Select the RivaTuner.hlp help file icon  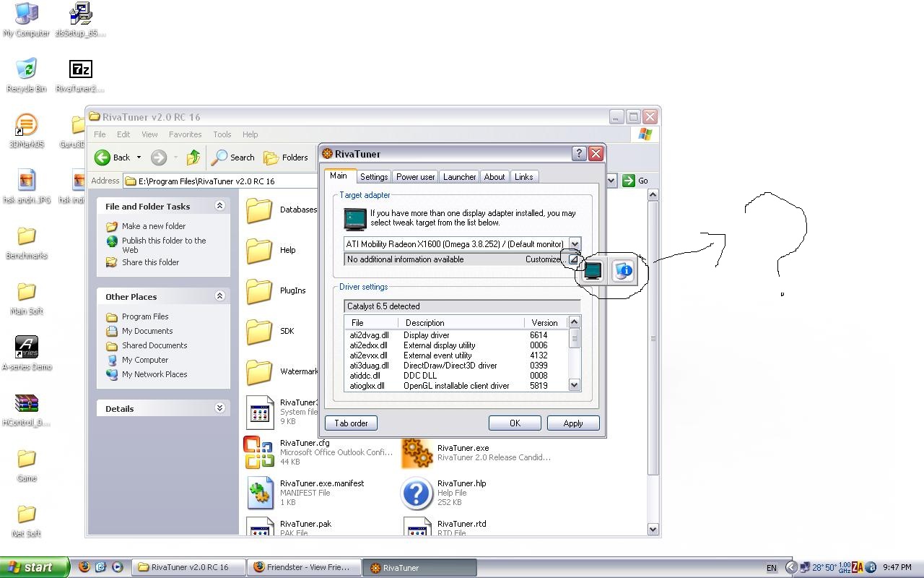pos(417,493)
